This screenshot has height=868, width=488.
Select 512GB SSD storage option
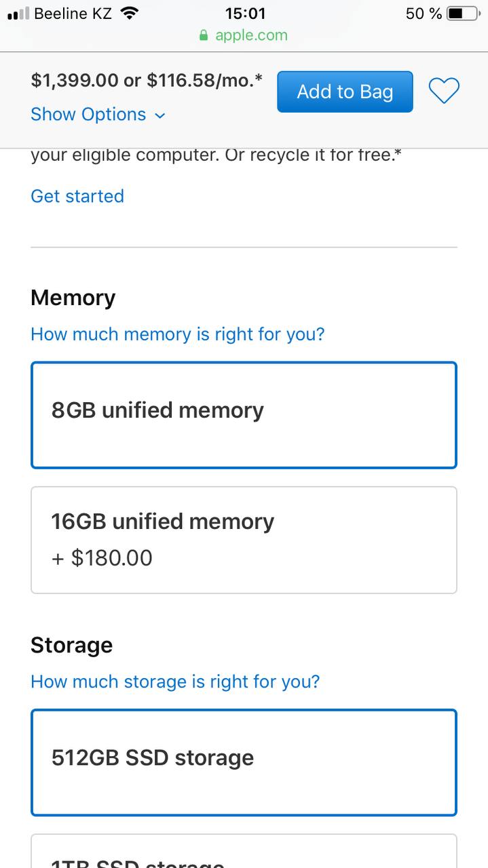[244, 762]
